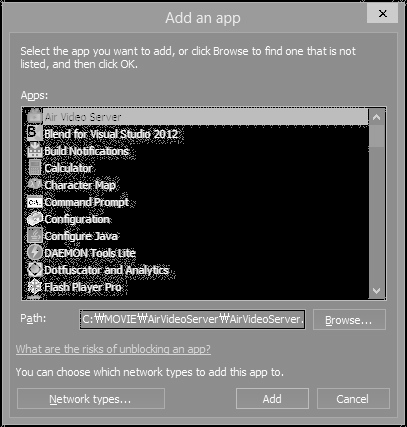Click the Add button

click(272, 399)
